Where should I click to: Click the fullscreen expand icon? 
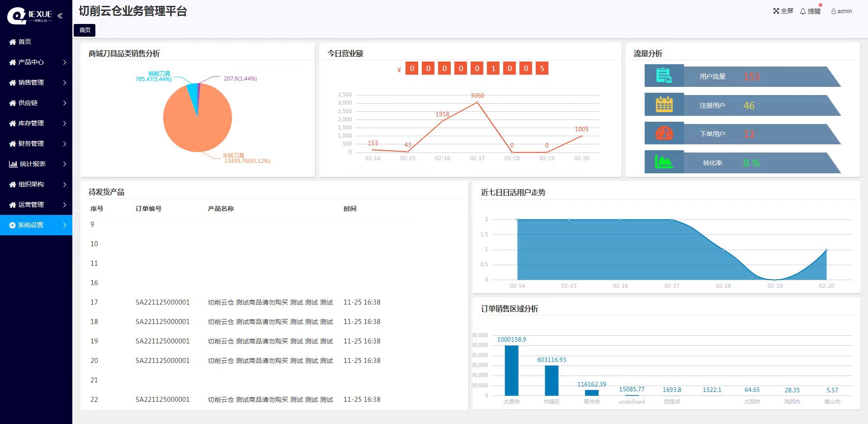click(x=776, y=11)
